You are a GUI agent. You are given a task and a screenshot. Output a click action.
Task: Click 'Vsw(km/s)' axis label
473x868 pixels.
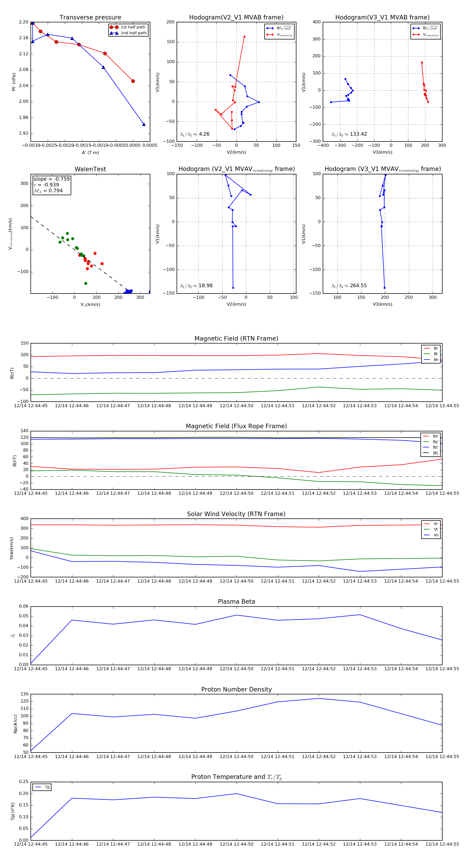12,548
